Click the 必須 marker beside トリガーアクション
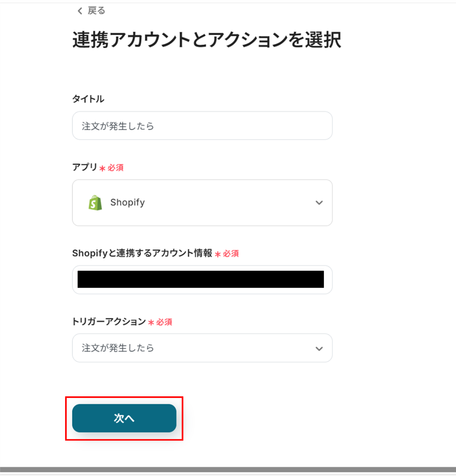This screenshot has width=456, height=476. 164,322
